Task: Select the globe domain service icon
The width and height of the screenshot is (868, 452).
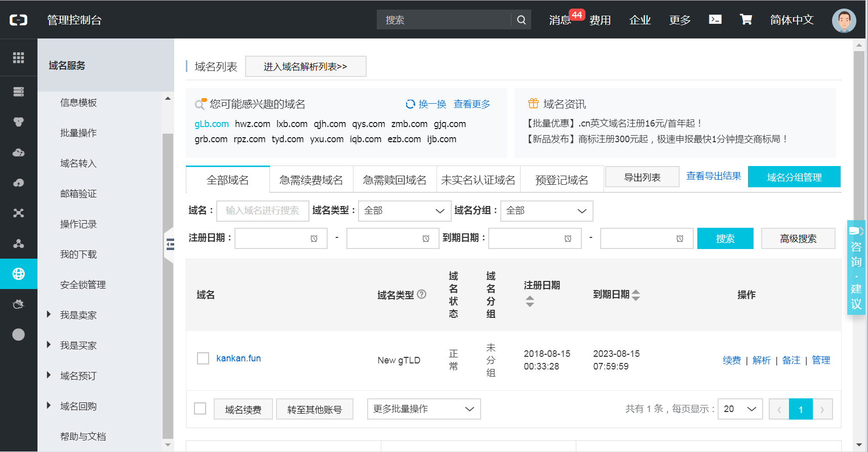Action: point(19,274)
